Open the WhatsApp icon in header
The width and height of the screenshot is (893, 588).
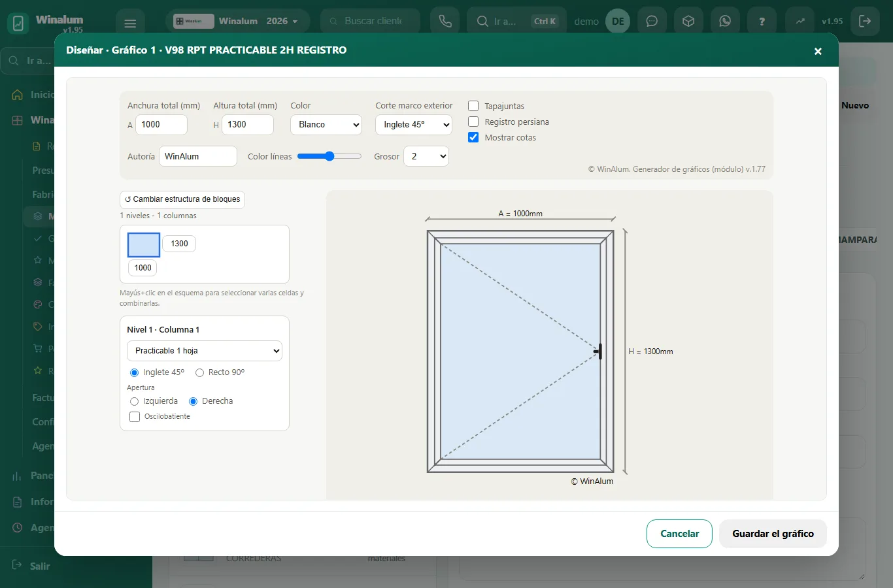click(725, 21)
